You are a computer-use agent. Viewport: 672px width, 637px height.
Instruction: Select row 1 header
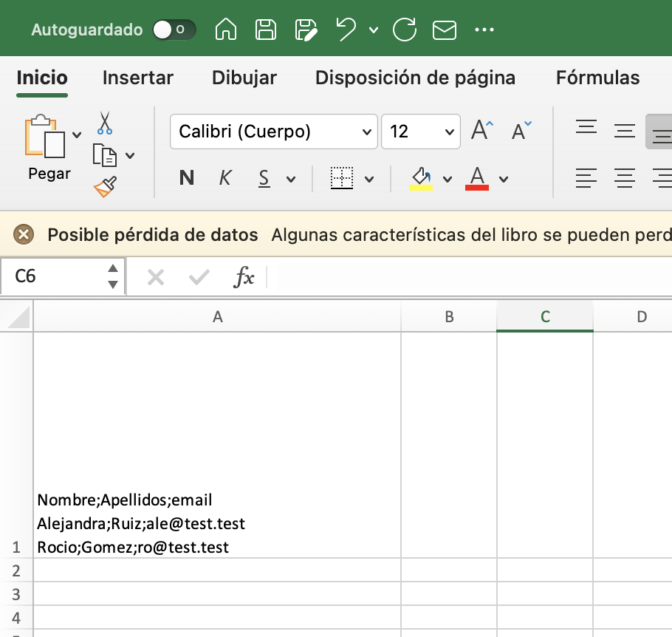(16, 445)
